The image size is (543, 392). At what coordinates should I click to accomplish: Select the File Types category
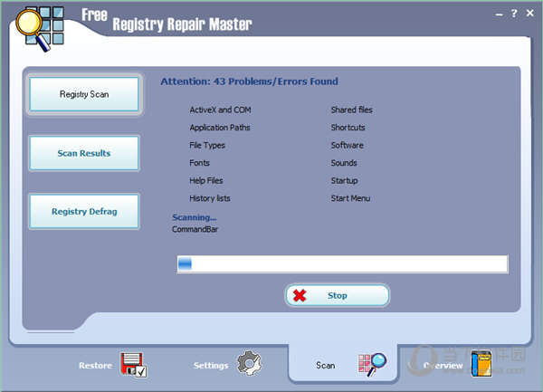pyautogui.click(x=207, y=145)
